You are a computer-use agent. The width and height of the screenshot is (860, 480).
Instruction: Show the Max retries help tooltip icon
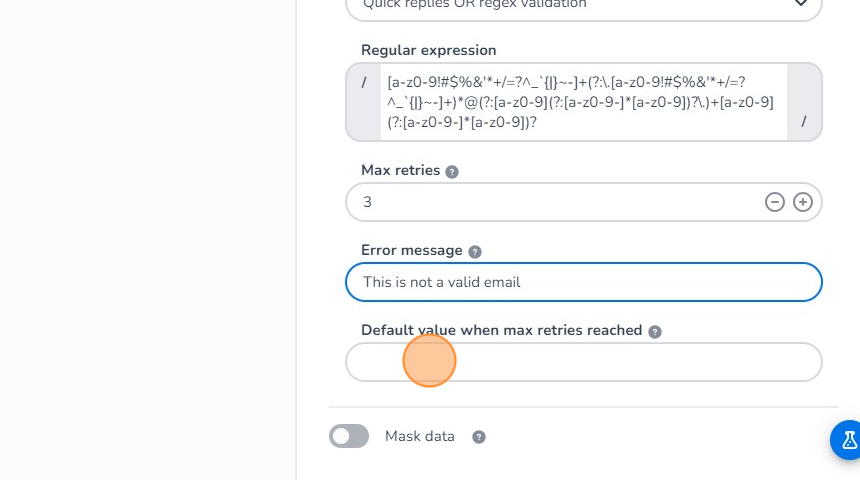pyautogui.click(x=452, y=172)
